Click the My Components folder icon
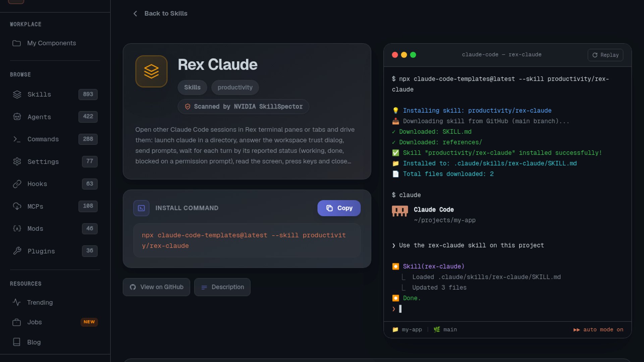 click(16, 43)
